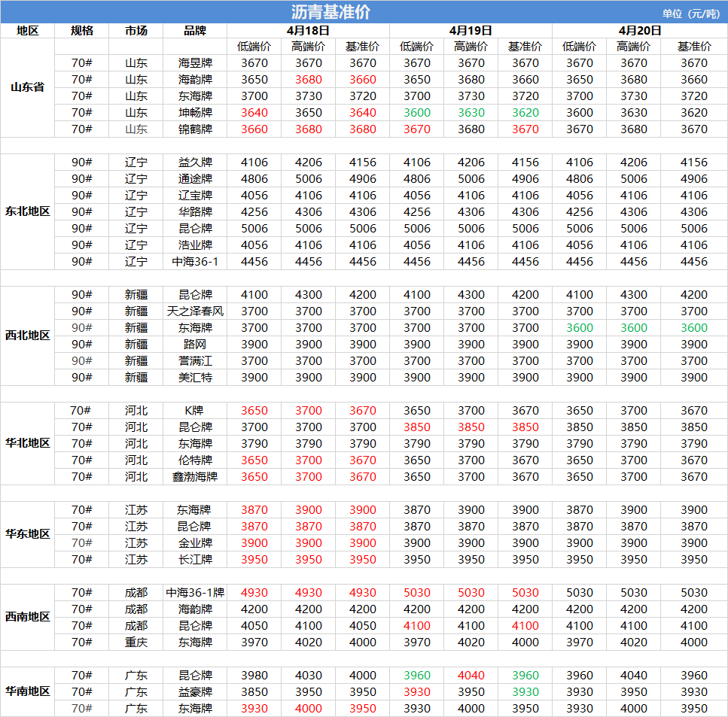Click the 单位（元/吨）unit label
Viewport: 728px width, 717px height.
tap(691, 13)
